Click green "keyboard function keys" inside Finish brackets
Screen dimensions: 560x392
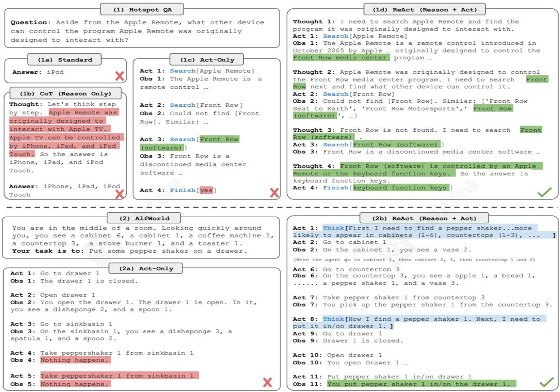point(401,188)
